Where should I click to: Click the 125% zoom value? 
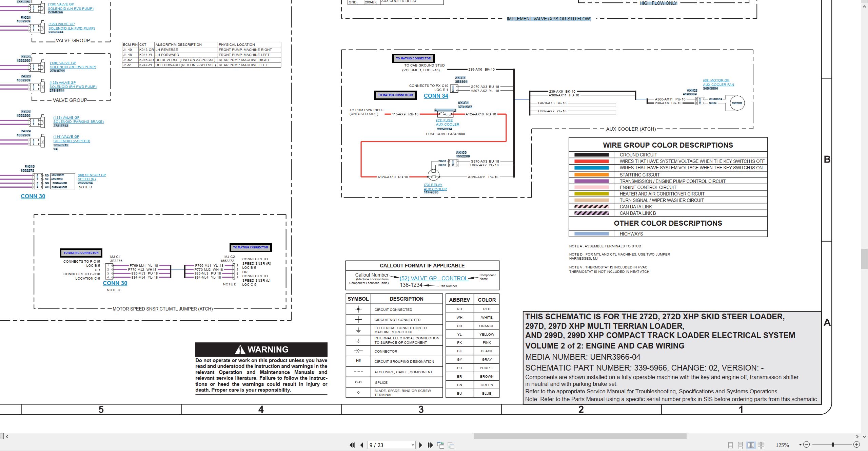click(782, 445)
